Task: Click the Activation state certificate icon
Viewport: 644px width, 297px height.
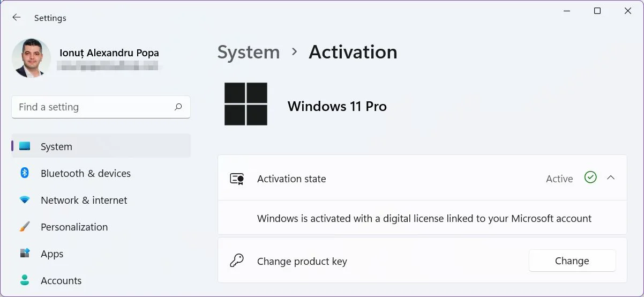Action: [237, 179]
